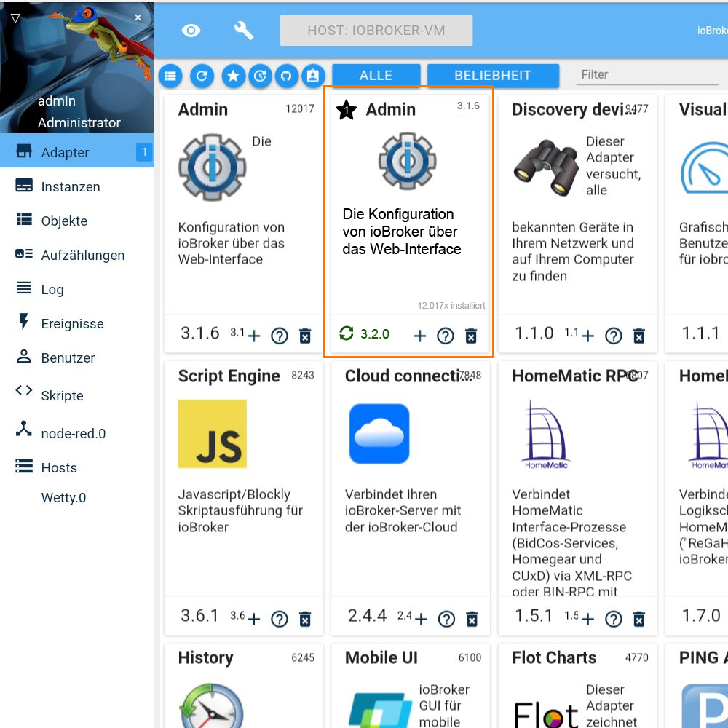Switch adapters to list view icon
728x728 pixels.
pos(170,76)
